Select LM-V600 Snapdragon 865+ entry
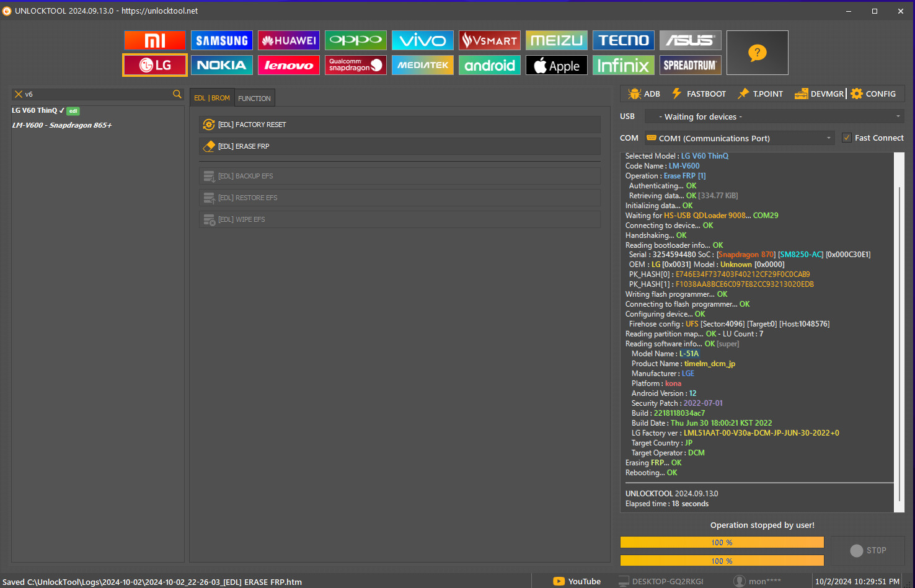 click(x=62, y=125)
